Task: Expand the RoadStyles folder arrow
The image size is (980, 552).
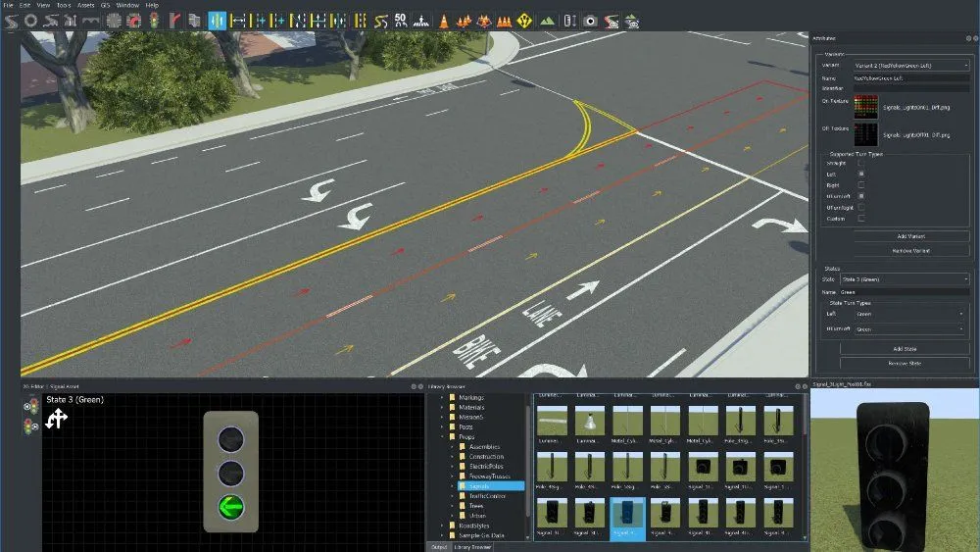Action: click(x=442, y=526)
